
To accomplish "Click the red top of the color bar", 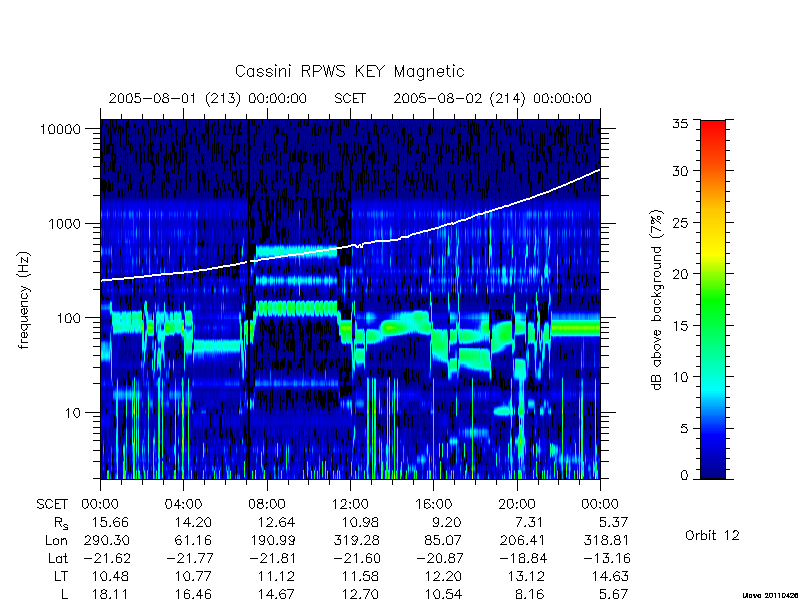I will pos(713,127).
